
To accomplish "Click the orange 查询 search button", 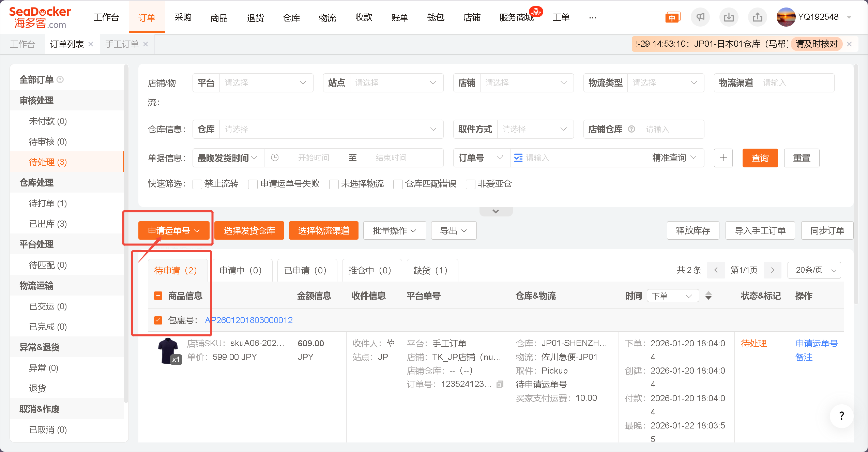I will coord(760,158).
